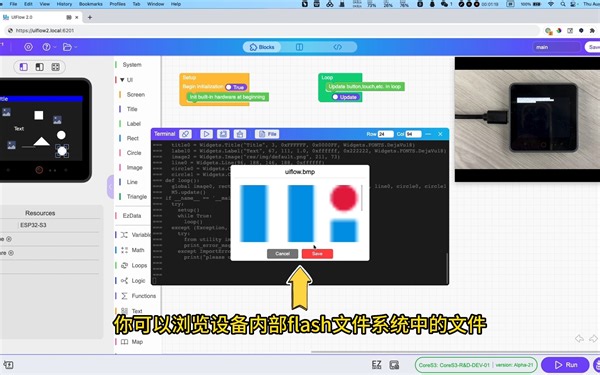Open the Logic category icon
This screenshot has height=375, width=600.
pos(124,280)
